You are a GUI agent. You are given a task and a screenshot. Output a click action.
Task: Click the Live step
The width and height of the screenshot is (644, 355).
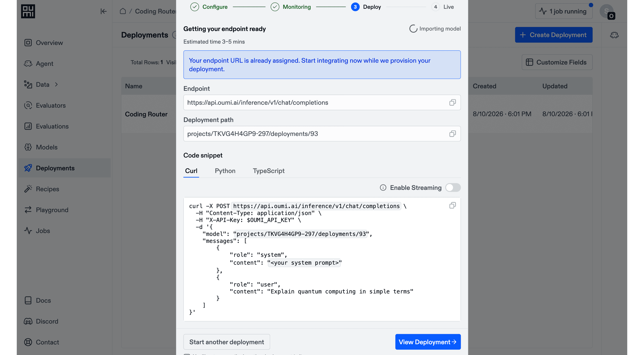pos(443,7)
